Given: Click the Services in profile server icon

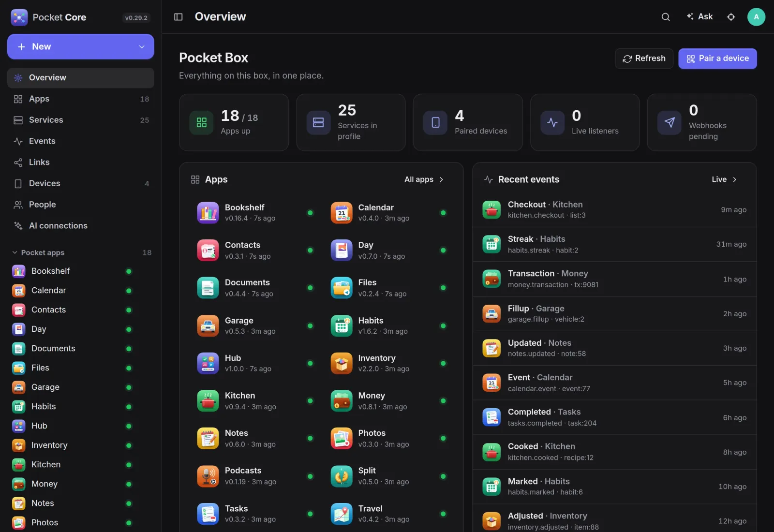Looking at the screenshot, I should pos(318,123).
